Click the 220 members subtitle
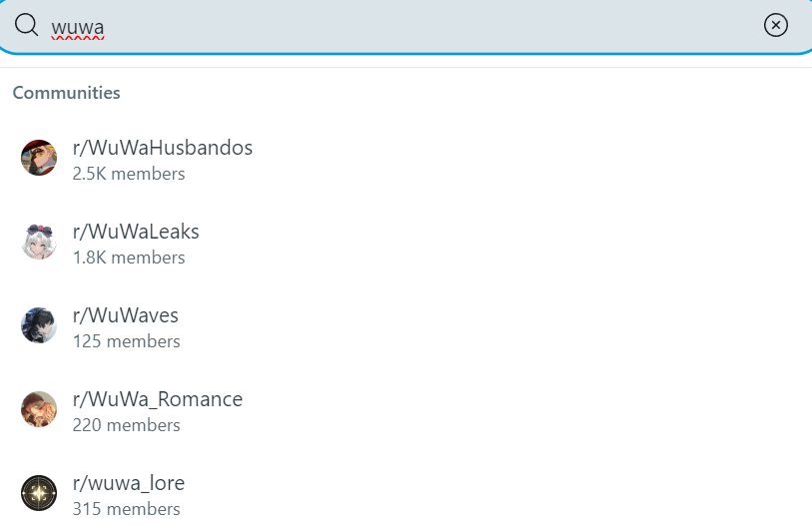This screenshot has width=812, height=529. coord(127,425)
